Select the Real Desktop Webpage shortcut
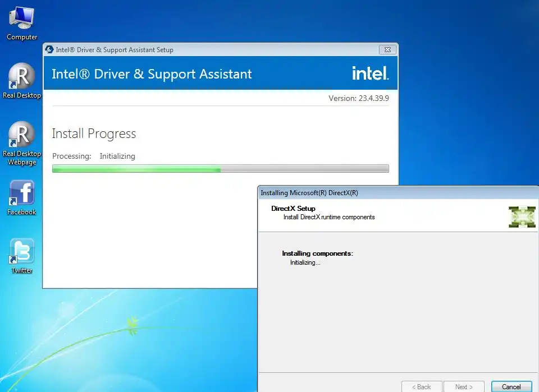 pos(22,144)
